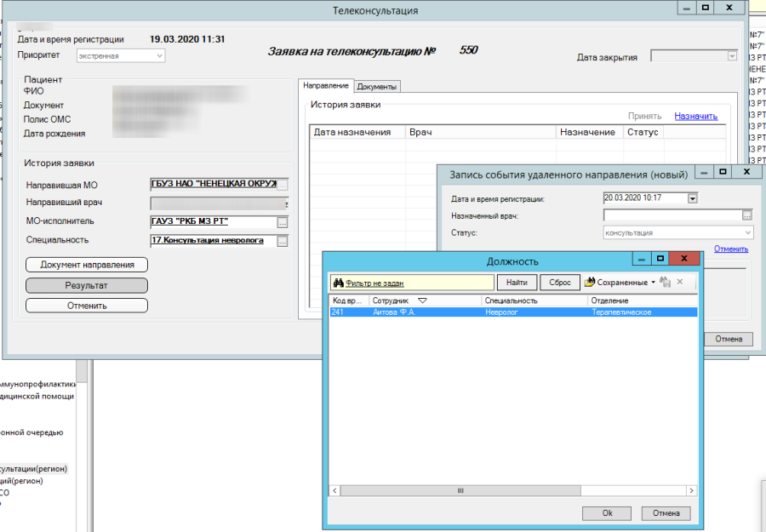The height and width of the screenshot is (532, 766).
Task: Confirm with Ok button in Должность dialog
Action: 607,513
